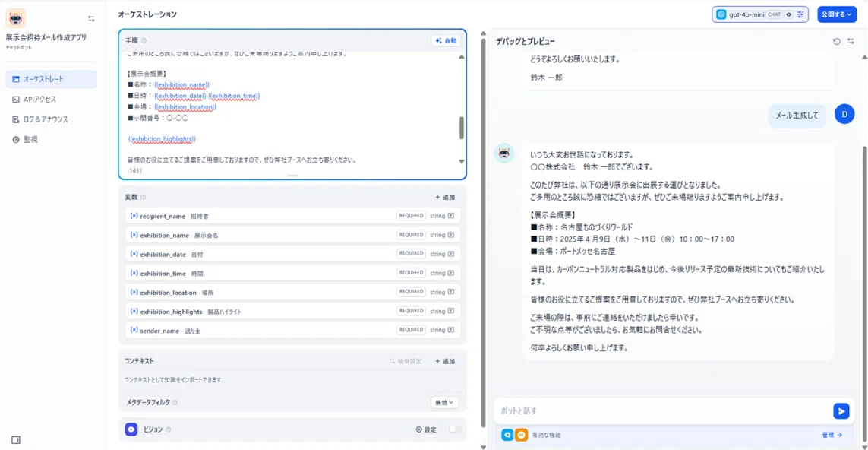868x450 pixels.
Task: Click the bot avatar in chat
Action: pyautogui.click(x=503, y=154)
